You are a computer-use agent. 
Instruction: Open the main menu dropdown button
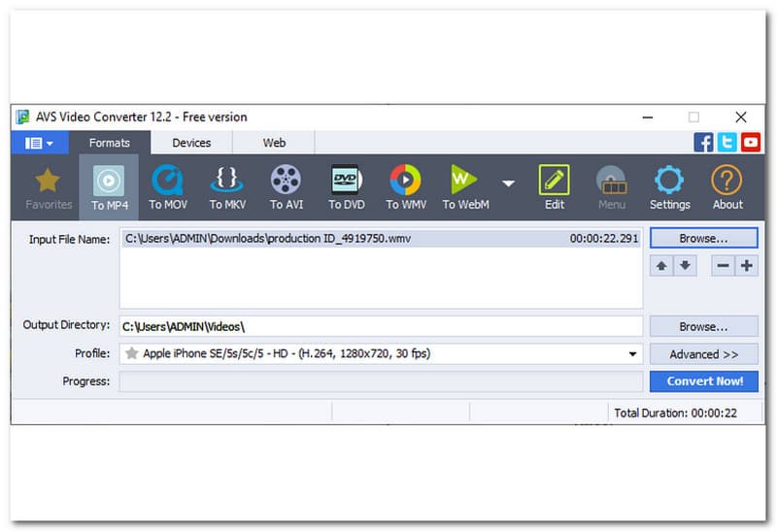[39, 143]
